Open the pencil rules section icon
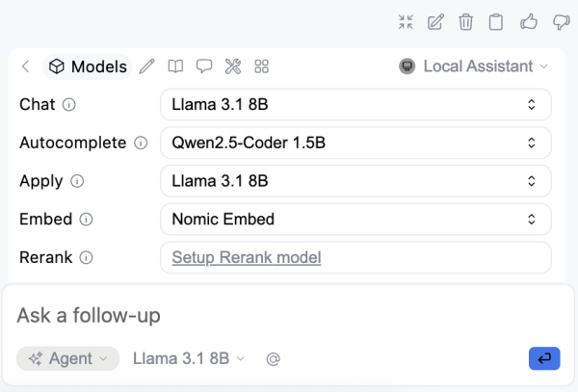The height and width of the screenshot is (392, 578). (x=146, y=66)
